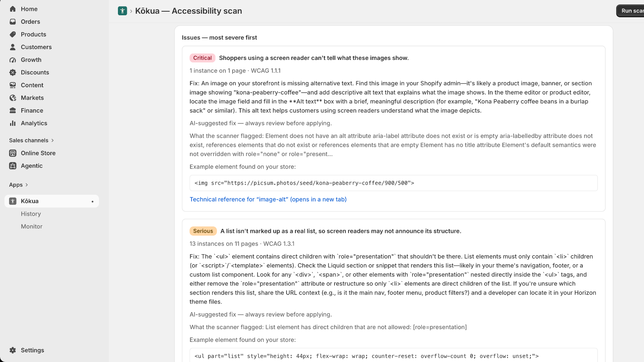Click the Markets globe icon
The height and width of the screenshot is (362, 644).
(13, 98)
